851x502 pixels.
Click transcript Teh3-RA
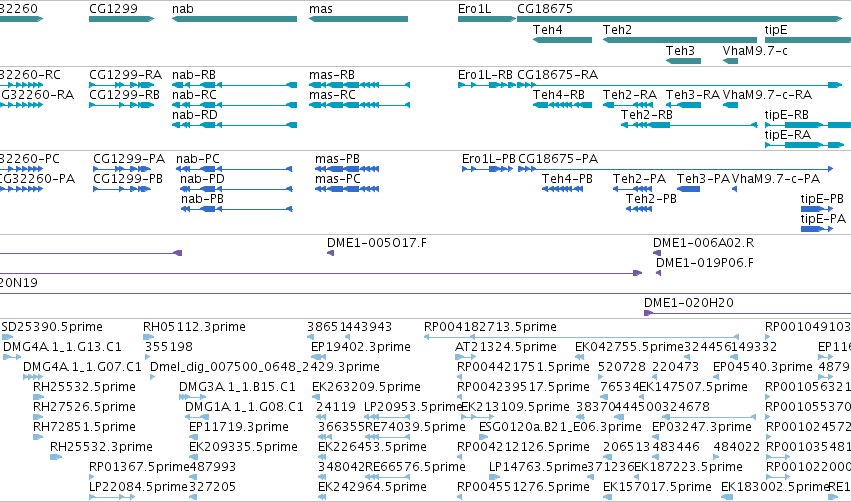683,105
